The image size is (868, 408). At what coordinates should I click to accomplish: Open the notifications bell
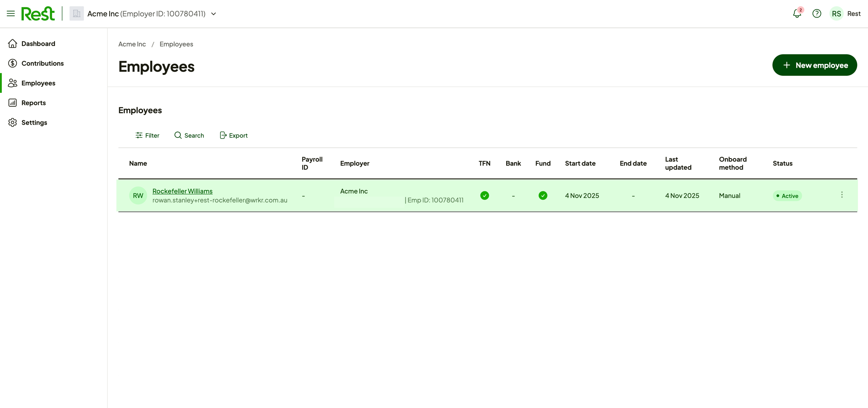(x=797, y=14)
